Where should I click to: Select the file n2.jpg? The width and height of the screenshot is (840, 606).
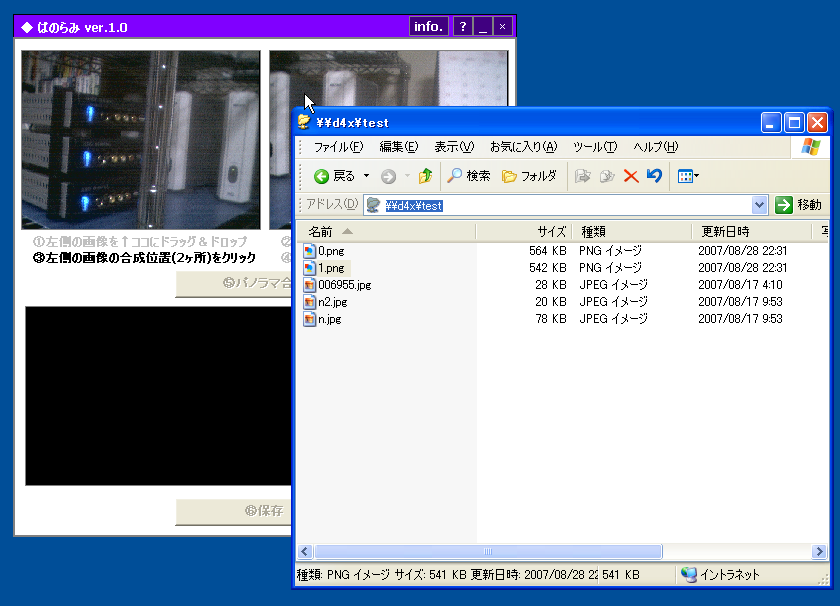333,302
